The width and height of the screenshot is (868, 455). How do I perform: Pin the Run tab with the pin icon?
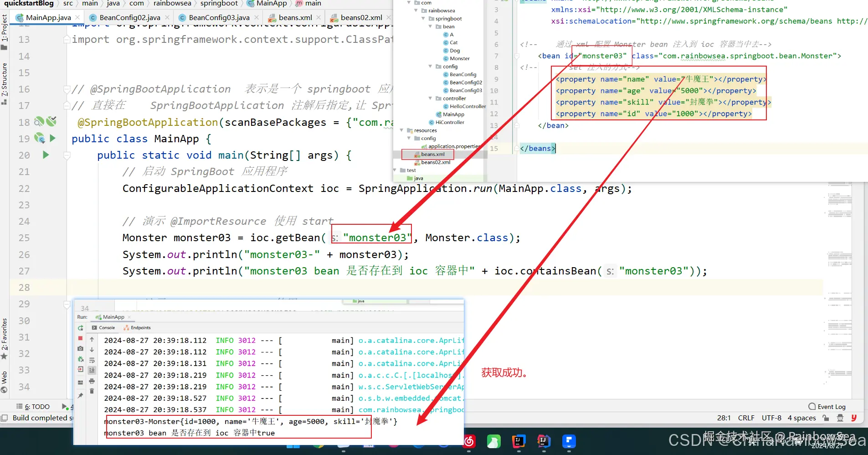pos(81,395)
